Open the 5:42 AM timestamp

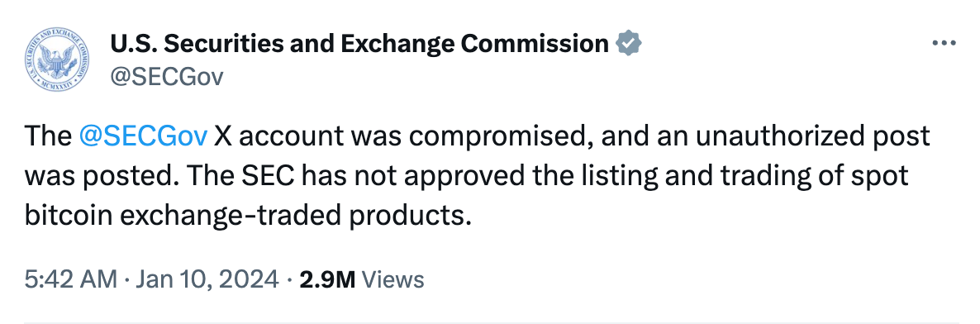pos(70,279)
